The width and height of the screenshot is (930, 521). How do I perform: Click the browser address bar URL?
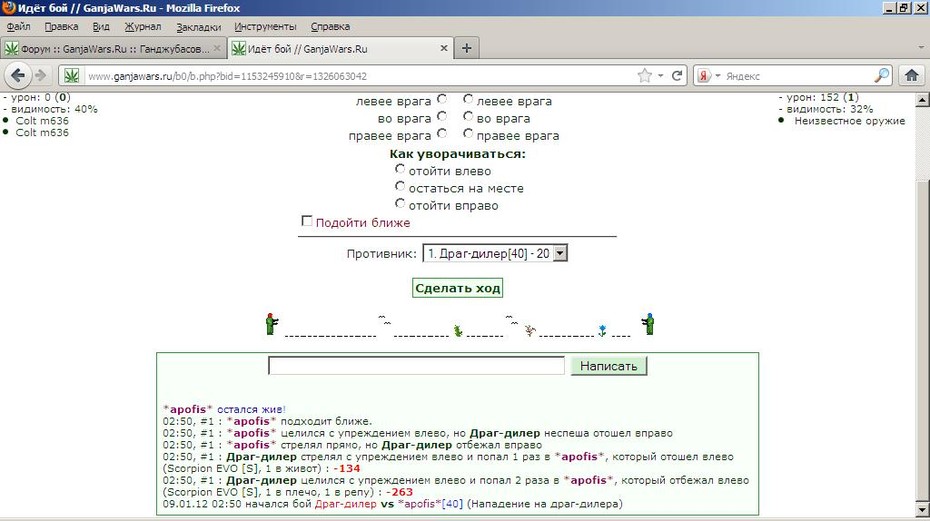[228, 76]
